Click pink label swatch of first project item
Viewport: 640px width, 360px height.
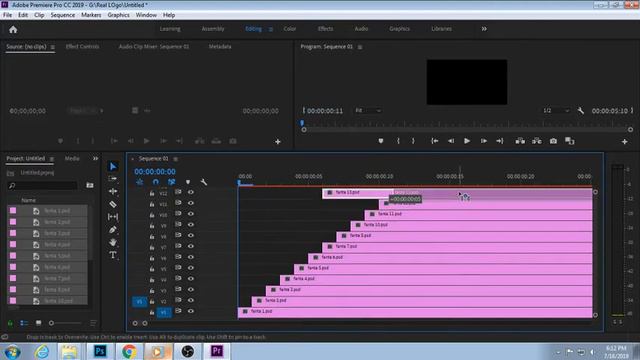[13, 211]
